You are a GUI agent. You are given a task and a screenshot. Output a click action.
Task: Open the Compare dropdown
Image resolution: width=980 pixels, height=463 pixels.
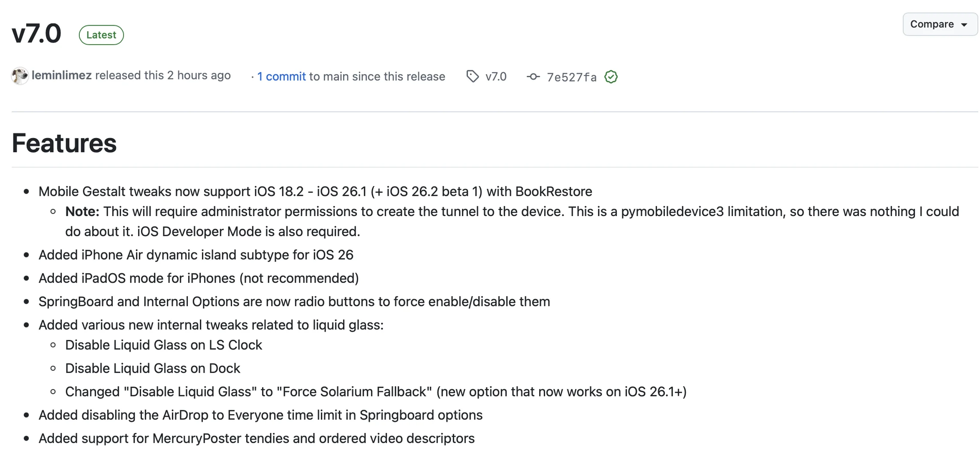(x=939, y=24)
